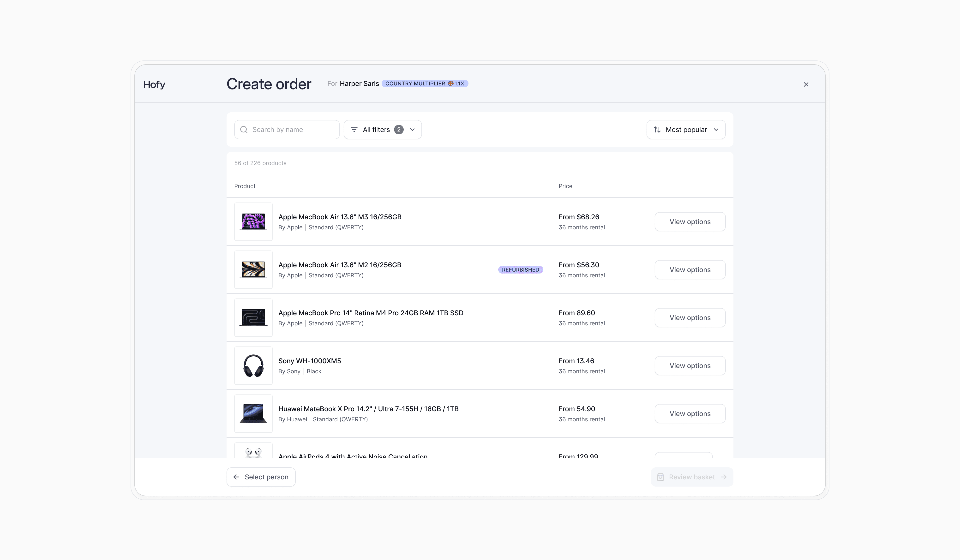This screenshot has width=960, height=560.
Task: Click the search magnifier icon
Action: point(244,130)
